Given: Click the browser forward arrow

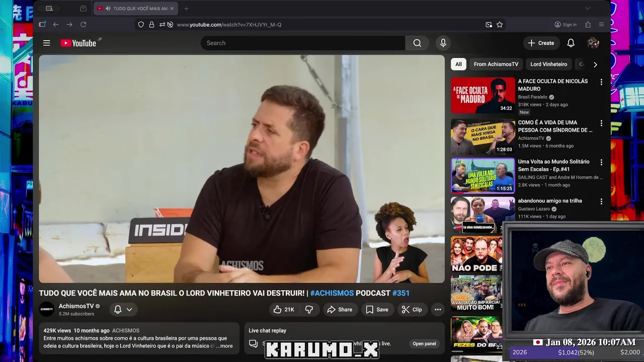Looking at the screenshot, I should click(69, 25).
